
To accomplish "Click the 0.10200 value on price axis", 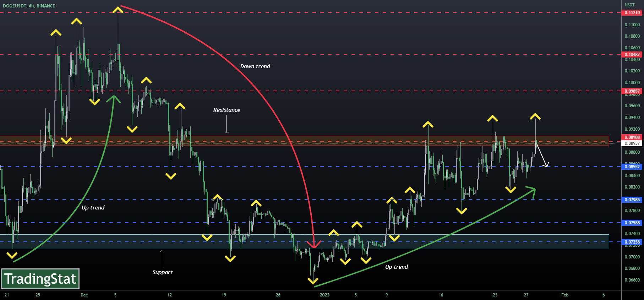I will coord(632,71).
